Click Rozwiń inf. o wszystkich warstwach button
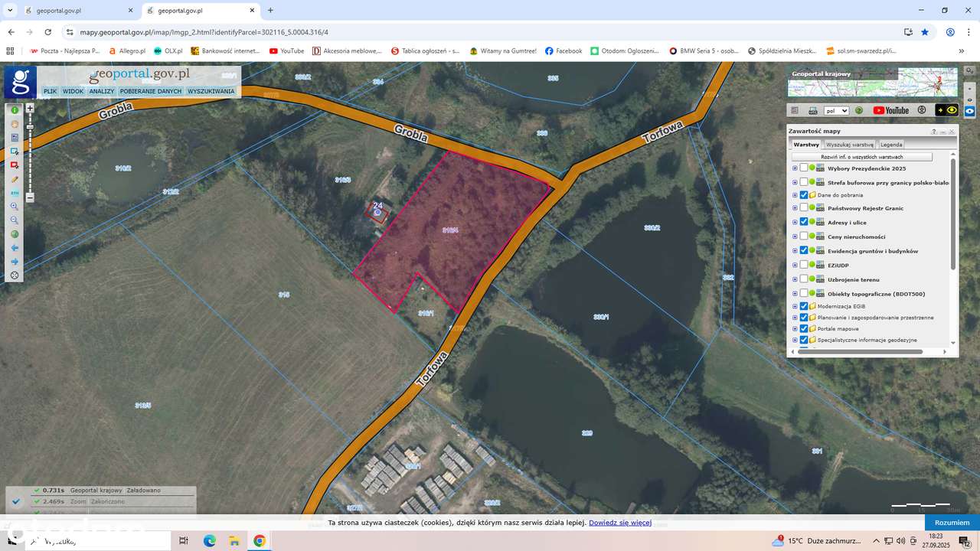 (861, 157)
